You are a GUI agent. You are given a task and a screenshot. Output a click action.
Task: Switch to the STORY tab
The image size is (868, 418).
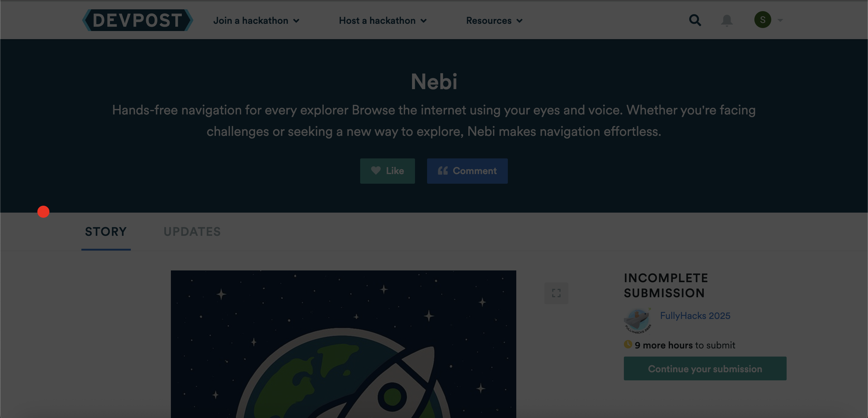point(106,232)
